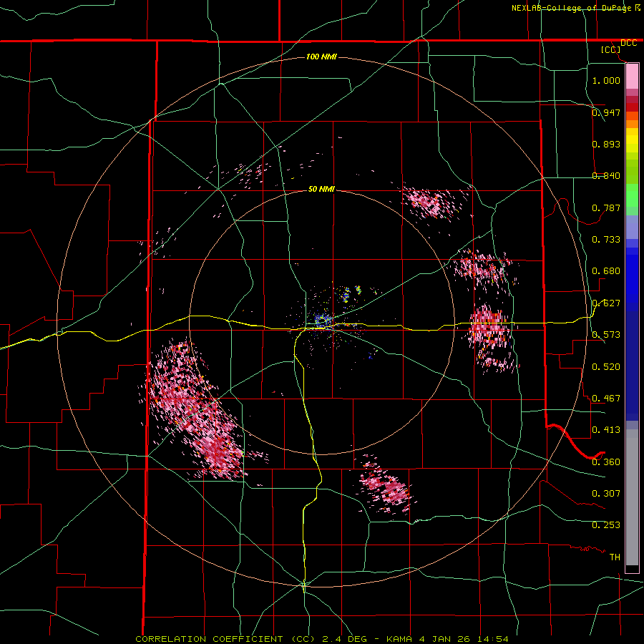Click the DCC product label
Screen dimensions: 644x644
coord(628,43)
